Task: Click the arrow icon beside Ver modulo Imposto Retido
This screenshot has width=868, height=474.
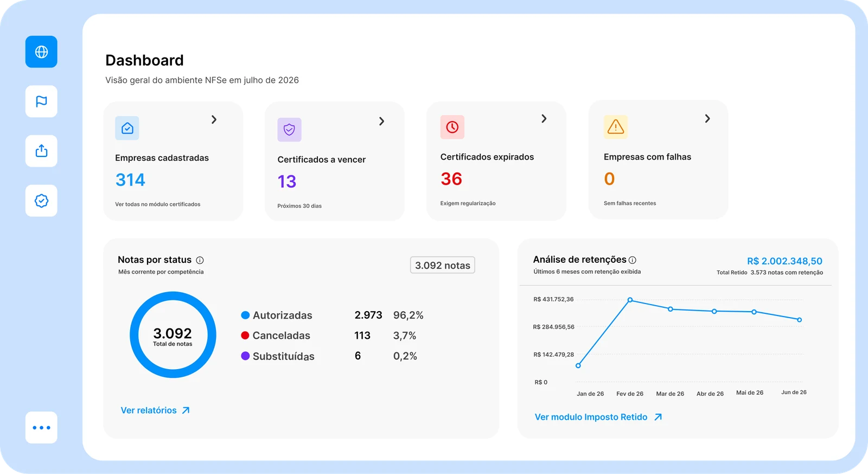Action: 658,417
